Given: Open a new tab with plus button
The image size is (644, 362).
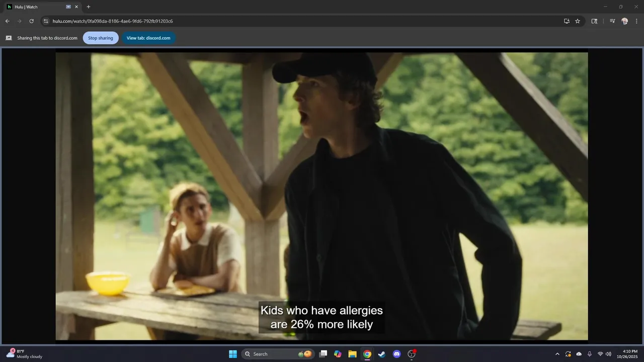Looking at the screenshot, I should pos(89,7).
